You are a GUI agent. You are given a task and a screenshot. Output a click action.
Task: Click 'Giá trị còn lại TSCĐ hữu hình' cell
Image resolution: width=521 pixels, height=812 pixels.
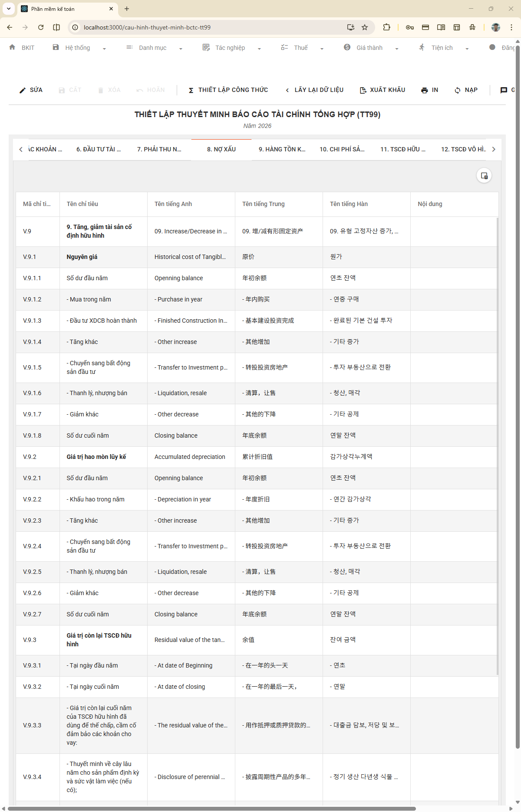(x=103, y=640)
